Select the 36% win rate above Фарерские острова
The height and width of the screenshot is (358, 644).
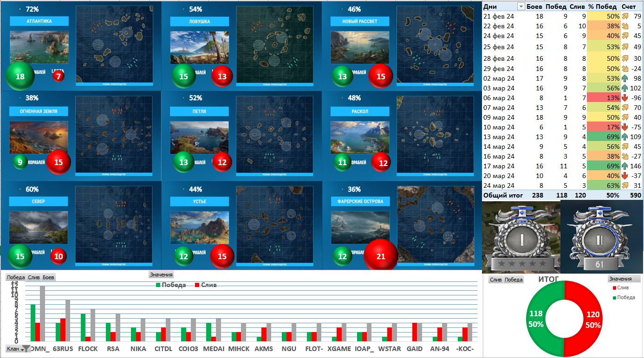coord(354,189)
